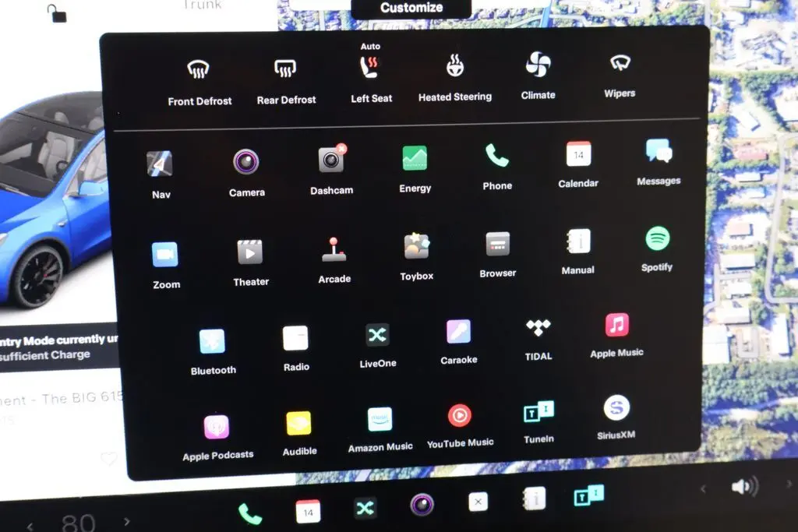Open the TIDAL app
798x532 pixels.
click(x=538, y=340)
